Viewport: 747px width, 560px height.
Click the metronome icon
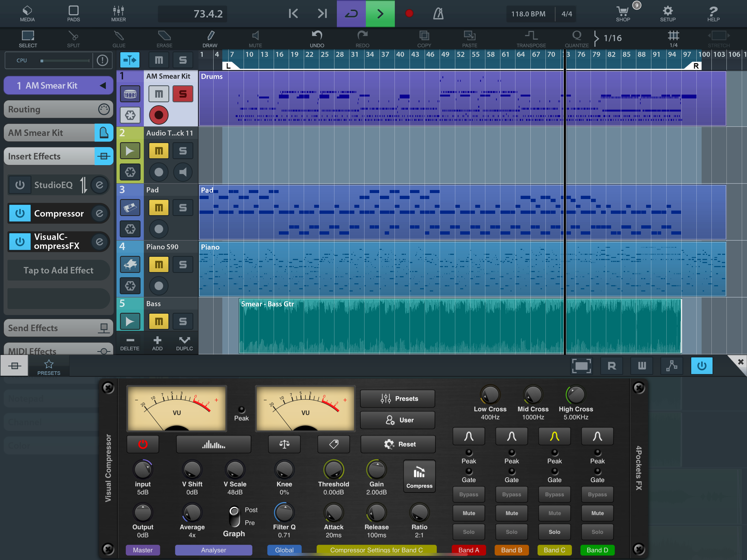click(x=438, y=14)
